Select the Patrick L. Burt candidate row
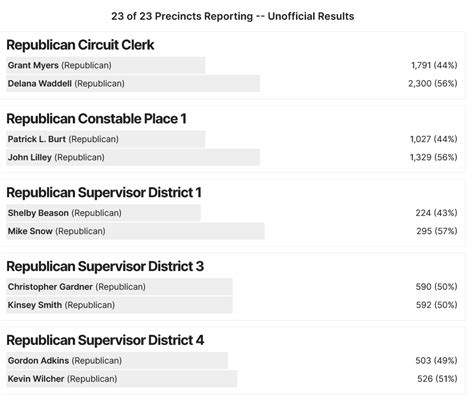The image size is (474, 401). 232,139
